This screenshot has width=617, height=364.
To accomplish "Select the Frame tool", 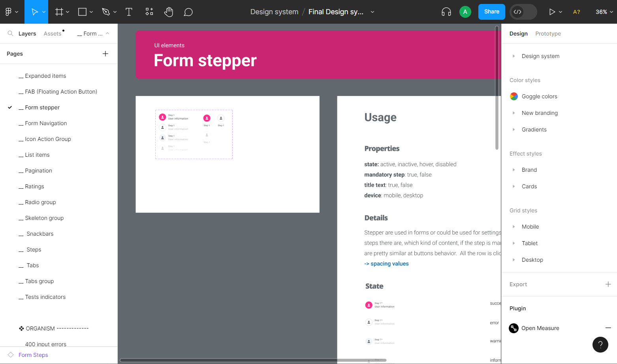I will coord(59,12).
